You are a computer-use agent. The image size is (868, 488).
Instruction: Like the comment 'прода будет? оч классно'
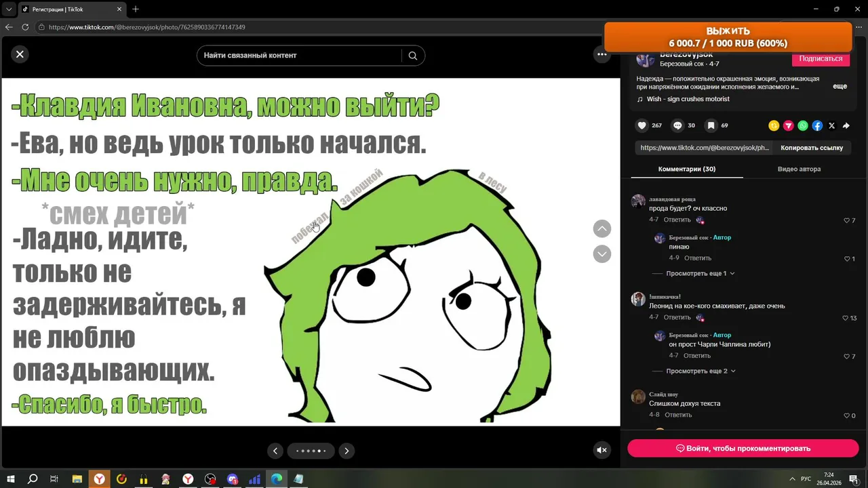(x=847, y=220)
